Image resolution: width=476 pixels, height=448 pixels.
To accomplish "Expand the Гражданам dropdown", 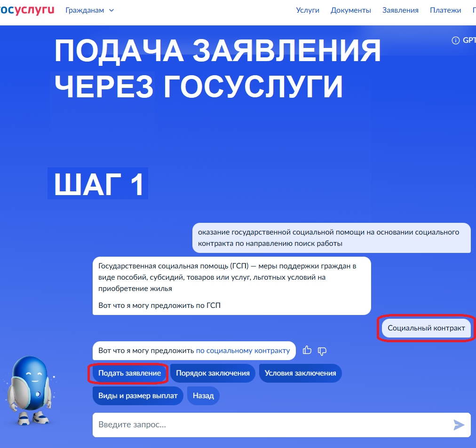I will point(89,10).
